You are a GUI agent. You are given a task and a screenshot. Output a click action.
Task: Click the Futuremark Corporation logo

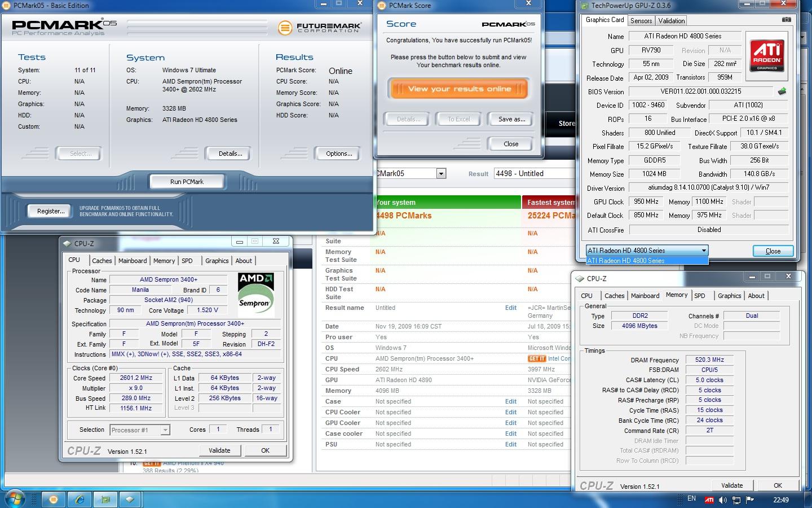point(320,27)
